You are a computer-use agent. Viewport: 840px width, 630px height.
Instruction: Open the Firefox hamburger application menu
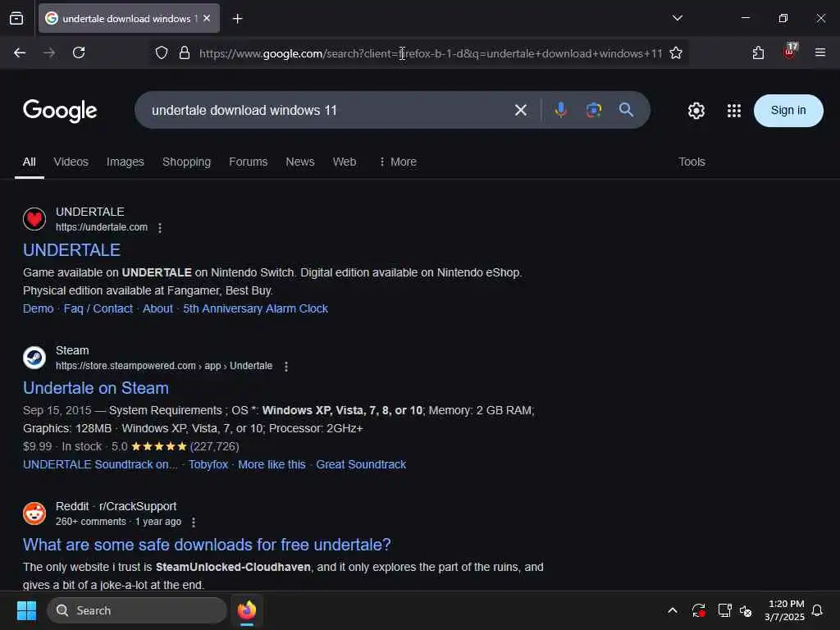pos(819,52)
